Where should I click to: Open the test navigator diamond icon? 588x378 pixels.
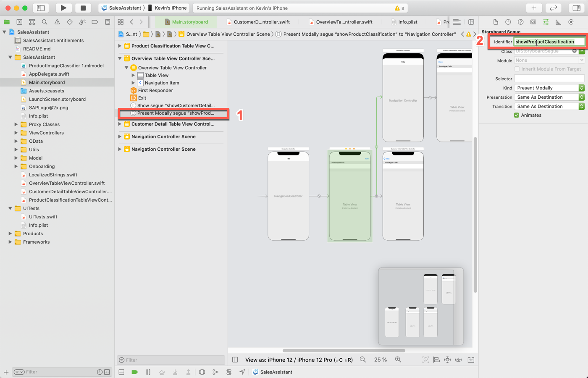[x=70, y=22]
